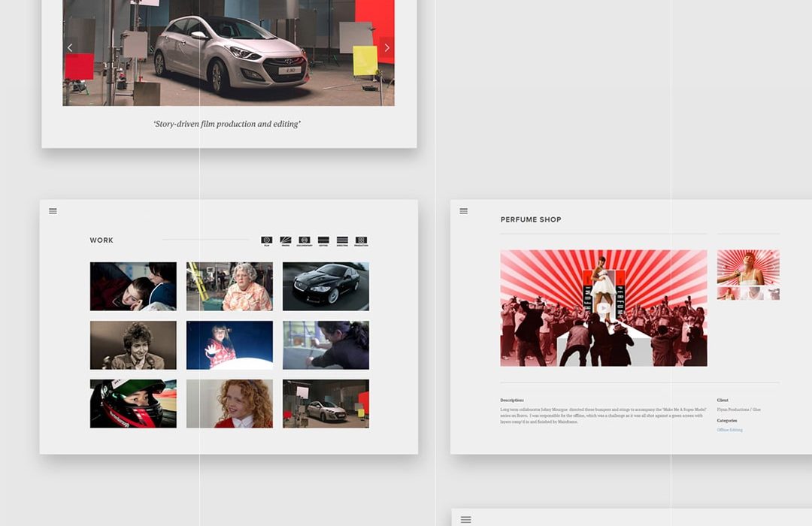
Task: Open thumbnail of elderly woman in floral dress
Action: point(229,286)
